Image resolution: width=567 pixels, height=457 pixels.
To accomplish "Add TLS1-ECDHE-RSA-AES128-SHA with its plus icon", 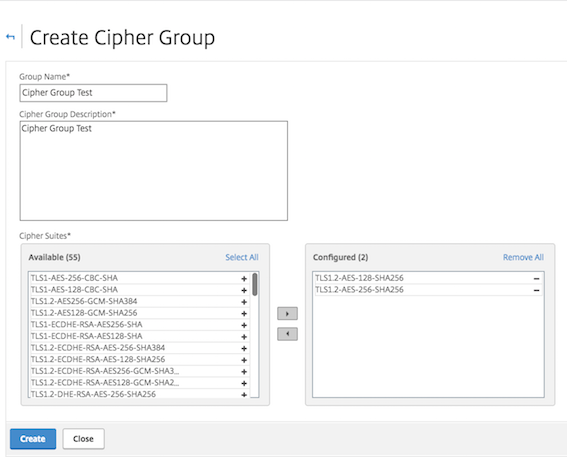I will click(244, 337).
